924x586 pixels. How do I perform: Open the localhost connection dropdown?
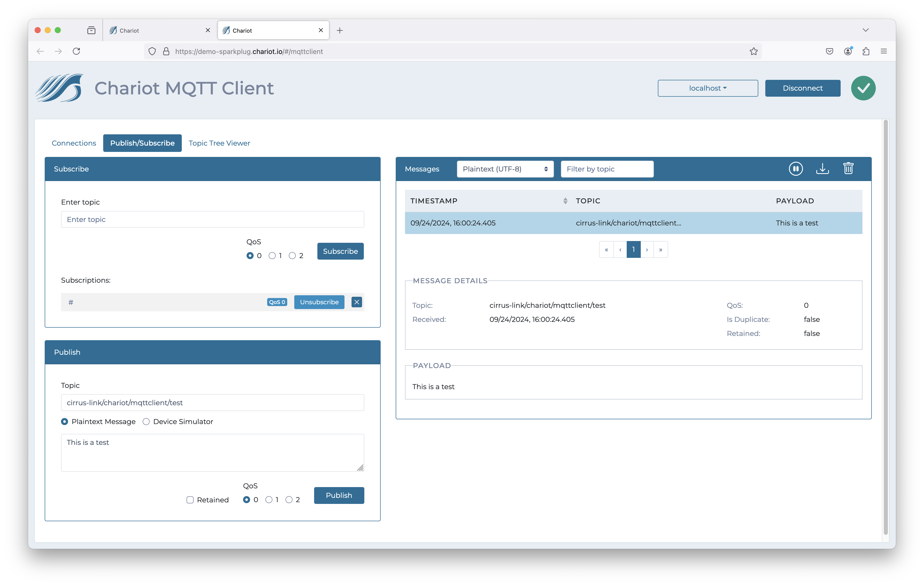(x=708, y=88)
